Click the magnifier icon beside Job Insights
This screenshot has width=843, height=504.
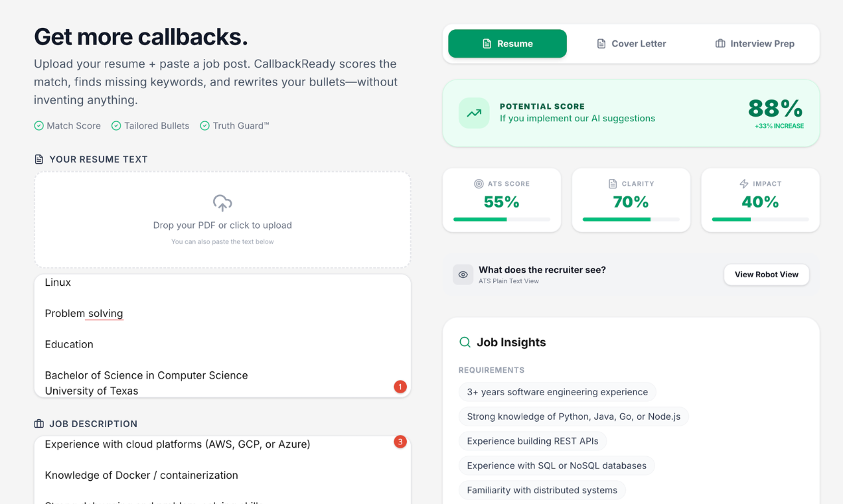464,342
